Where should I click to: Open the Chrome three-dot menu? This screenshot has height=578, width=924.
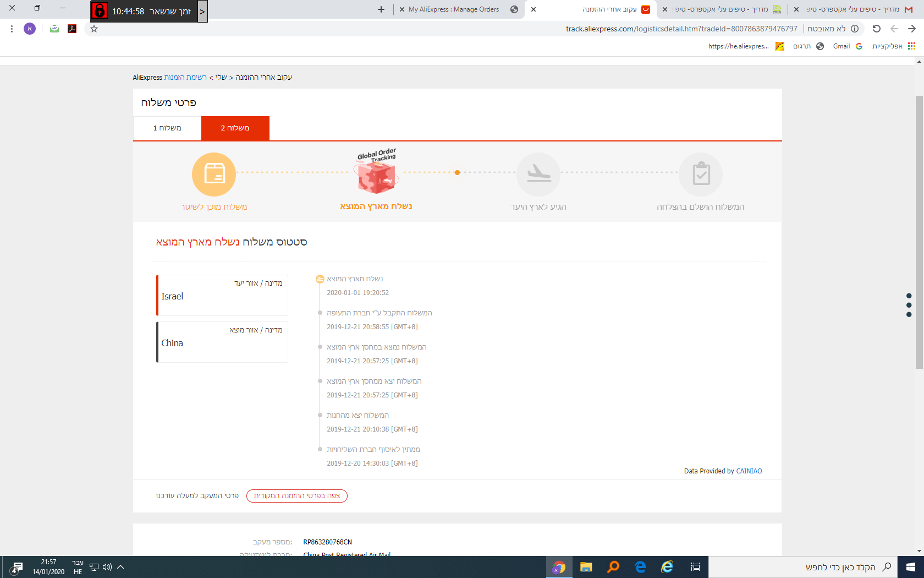coord(12,29)
